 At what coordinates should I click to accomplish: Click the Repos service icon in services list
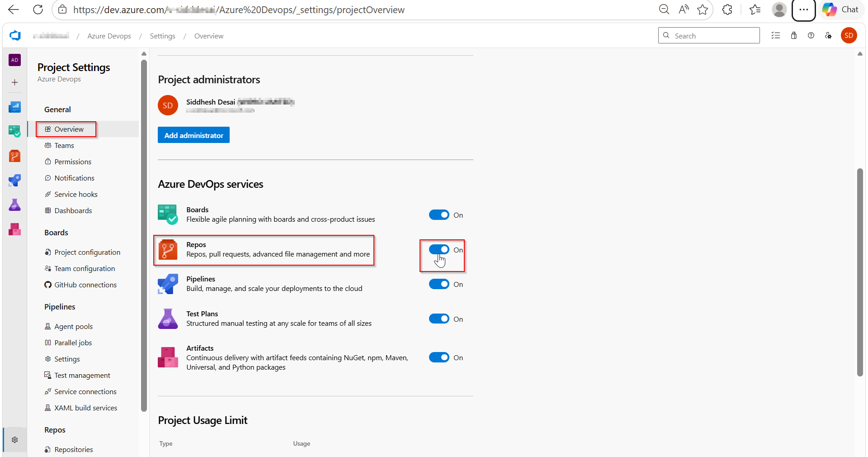(x=168, y=249)
